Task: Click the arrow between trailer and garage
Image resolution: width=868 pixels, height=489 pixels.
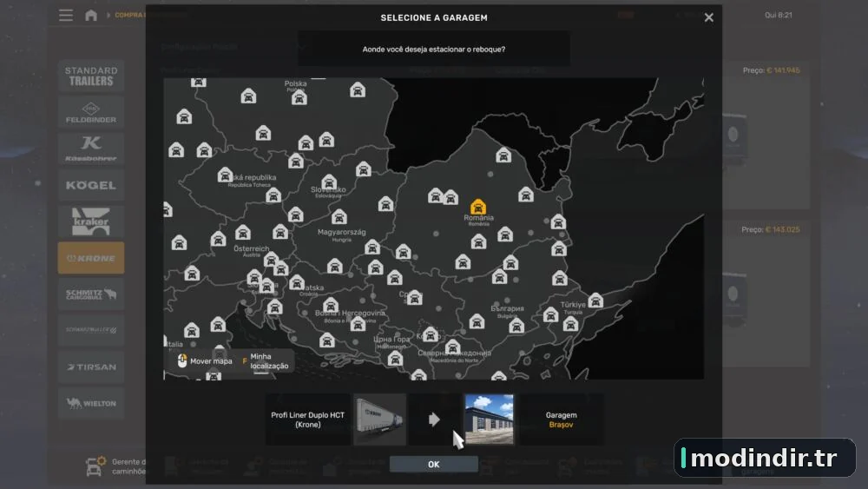Action: [x=434, y=420]
